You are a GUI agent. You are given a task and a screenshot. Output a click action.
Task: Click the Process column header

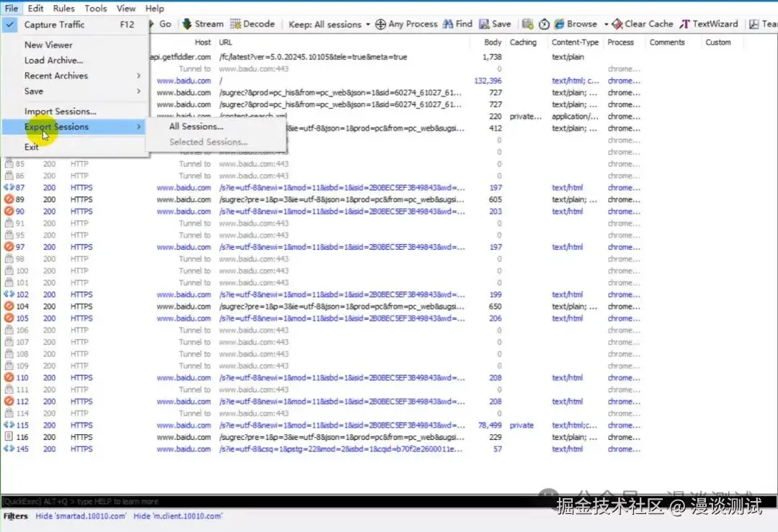coord(620,42)
